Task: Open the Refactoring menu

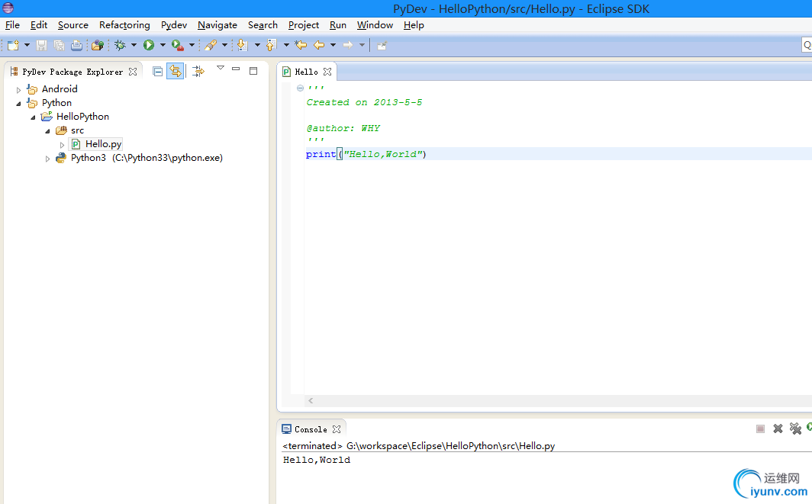Action: pyautogui.click(x=124, y=25)
